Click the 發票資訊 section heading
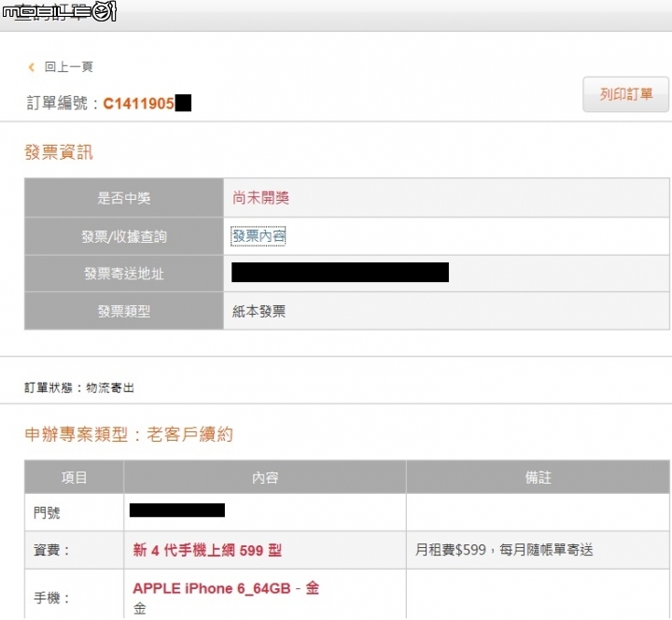 click(x=59, y=152)
